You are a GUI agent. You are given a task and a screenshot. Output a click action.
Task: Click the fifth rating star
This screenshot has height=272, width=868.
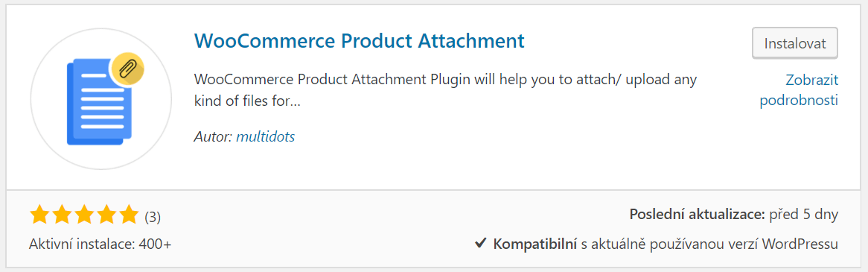128,215
